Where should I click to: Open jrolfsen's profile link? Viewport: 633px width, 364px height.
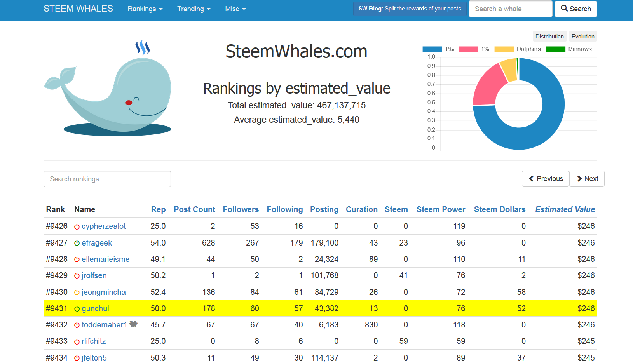click(x=94, y=275)
